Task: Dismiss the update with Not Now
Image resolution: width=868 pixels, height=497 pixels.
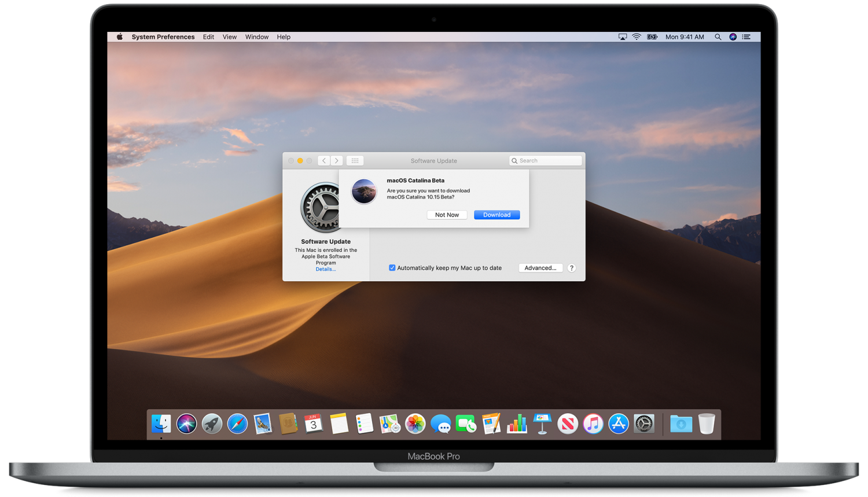Action: click(x=447, y=215)
